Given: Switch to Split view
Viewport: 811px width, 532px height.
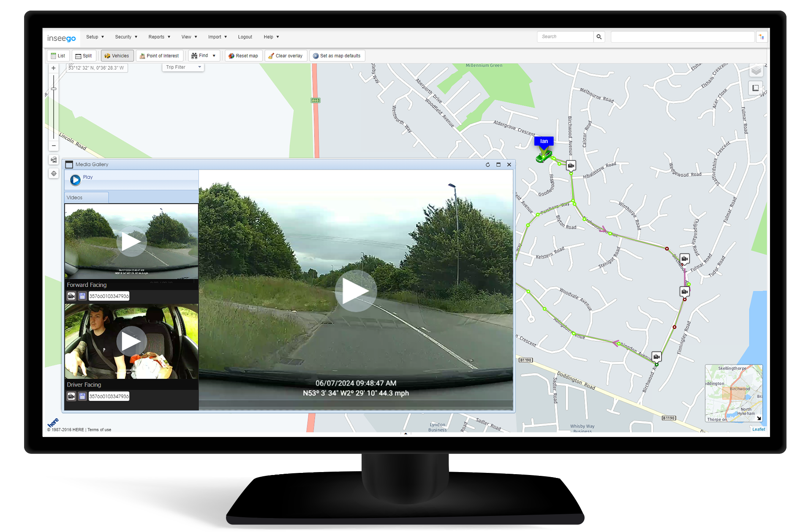Looking at the screenshot, I should [84, 56].
